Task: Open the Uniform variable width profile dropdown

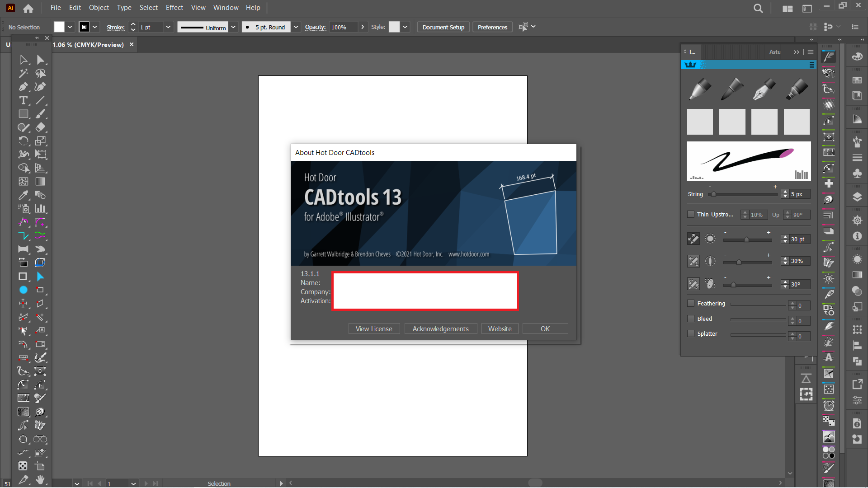Action: coord(233,27)
